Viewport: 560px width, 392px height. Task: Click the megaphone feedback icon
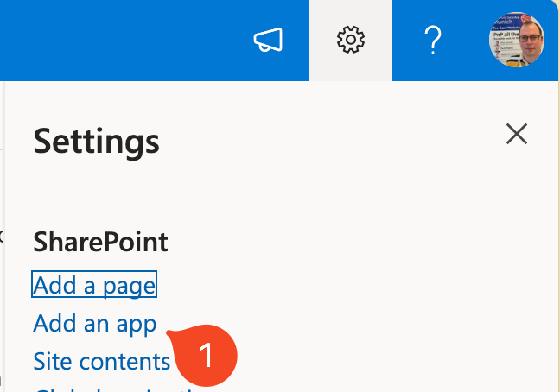click(267, 41)
